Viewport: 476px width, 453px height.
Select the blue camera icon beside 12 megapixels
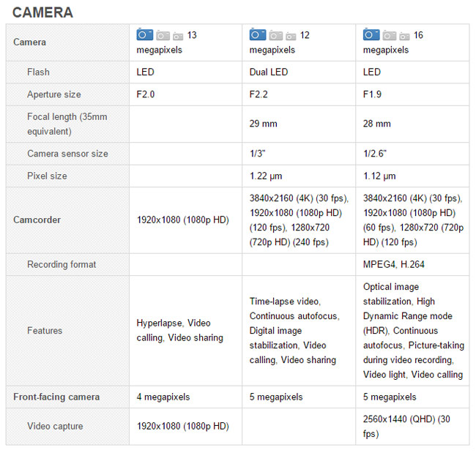(257, 34)
